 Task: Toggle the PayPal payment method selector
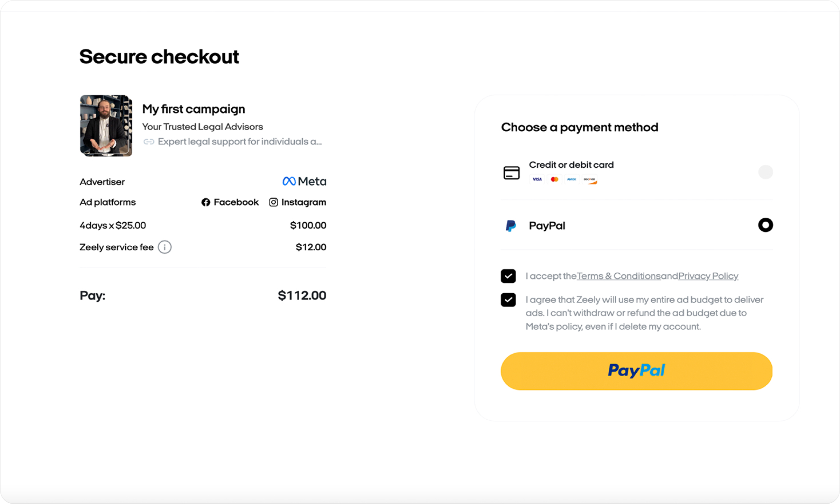765,225
